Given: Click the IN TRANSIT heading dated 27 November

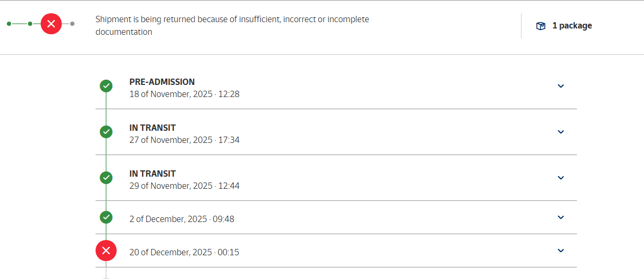Looking at the screenshot, I should 153,128.
